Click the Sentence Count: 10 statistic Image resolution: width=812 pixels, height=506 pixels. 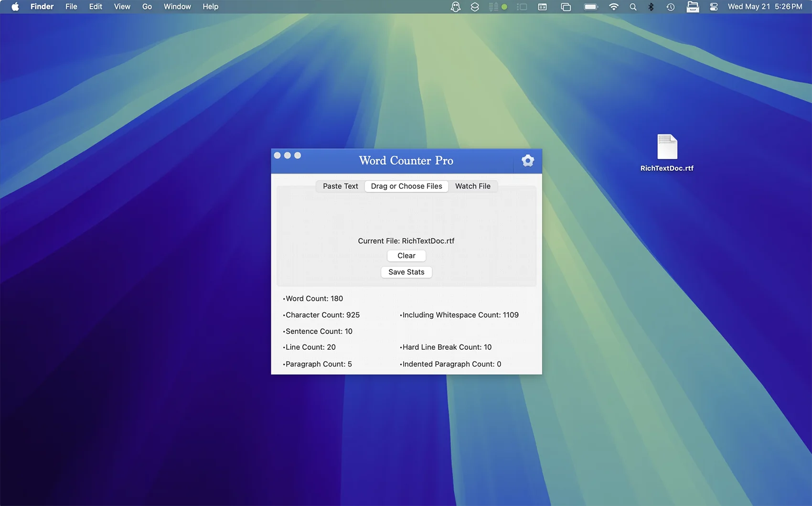click(318, 331)
